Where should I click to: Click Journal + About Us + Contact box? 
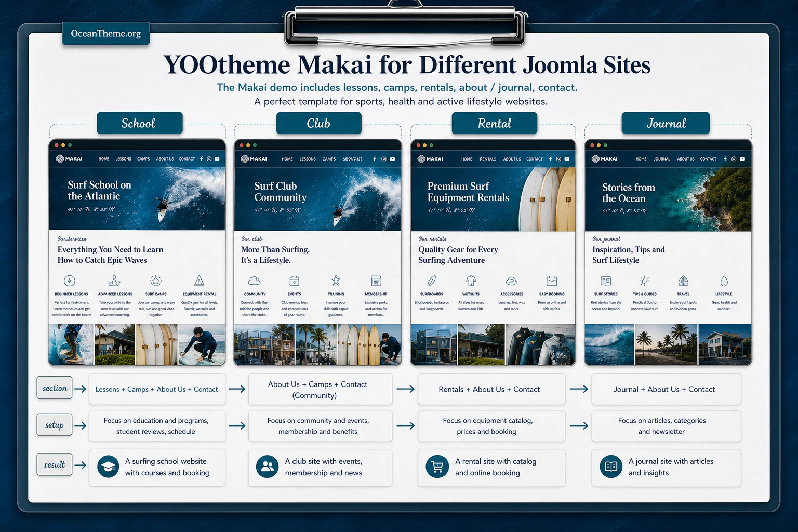pos(666,389)
